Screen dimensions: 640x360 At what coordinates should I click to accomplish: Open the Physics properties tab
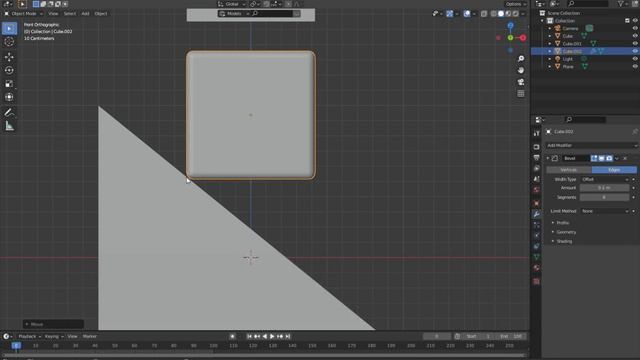[537, 236]
